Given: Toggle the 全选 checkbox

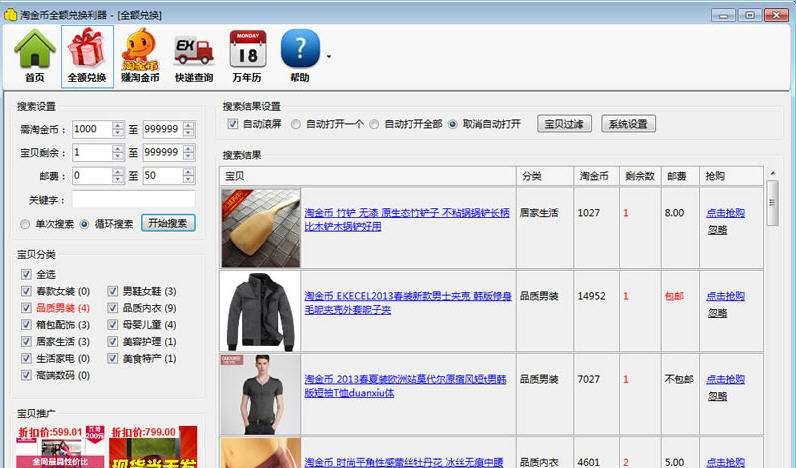Looking at the screenshot, I should pos(26,274).
